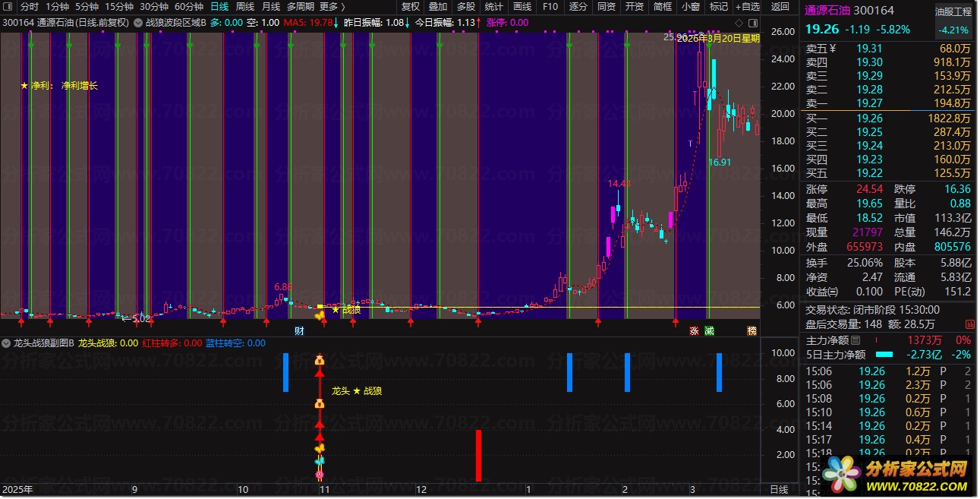Switch to 分时 intraday chart
The height and width of the screenshot is (499, 980).
point(29,7)
